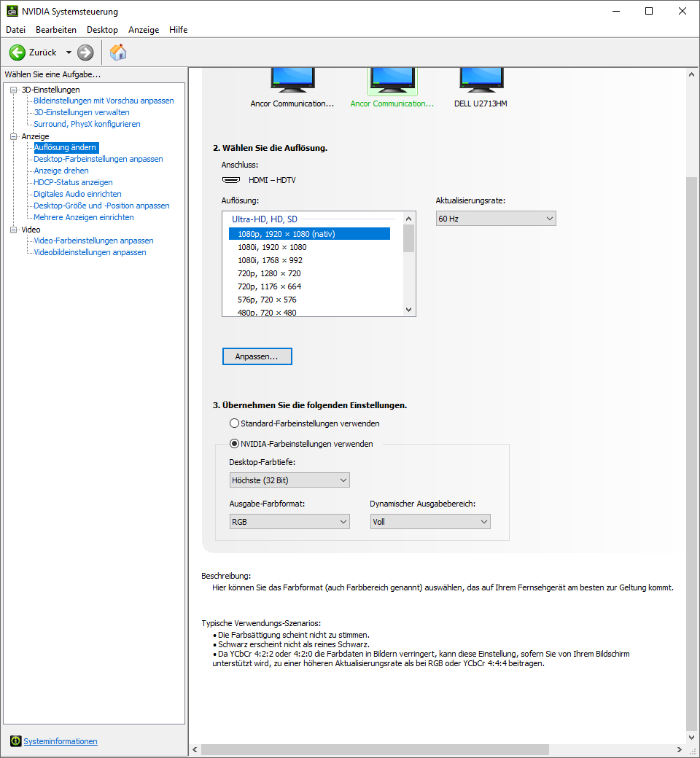Open the Aktualisierungsrate 60 Hz dropdown
700x758 pixels.
(496, 219)
